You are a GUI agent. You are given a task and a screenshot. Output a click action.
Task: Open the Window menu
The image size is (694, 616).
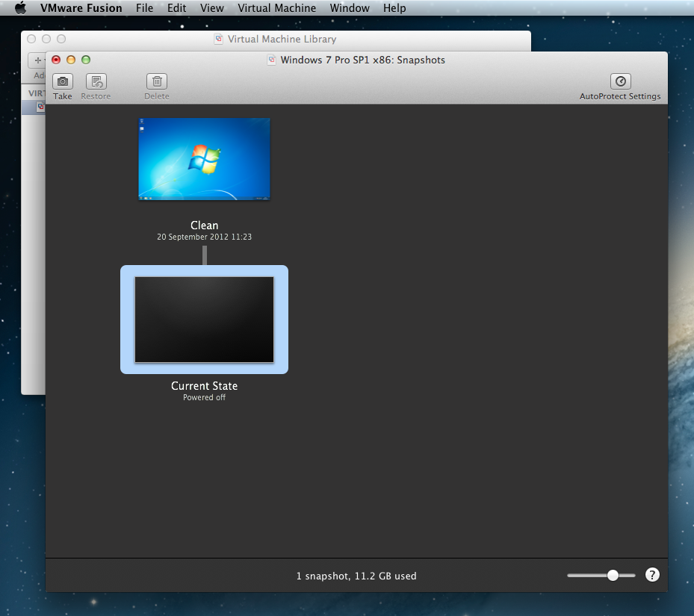350,8
